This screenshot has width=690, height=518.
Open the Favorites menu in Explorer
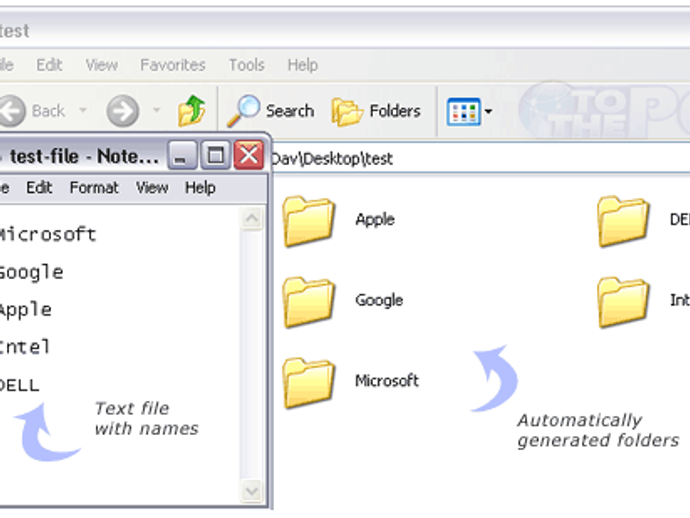[173, 65]
